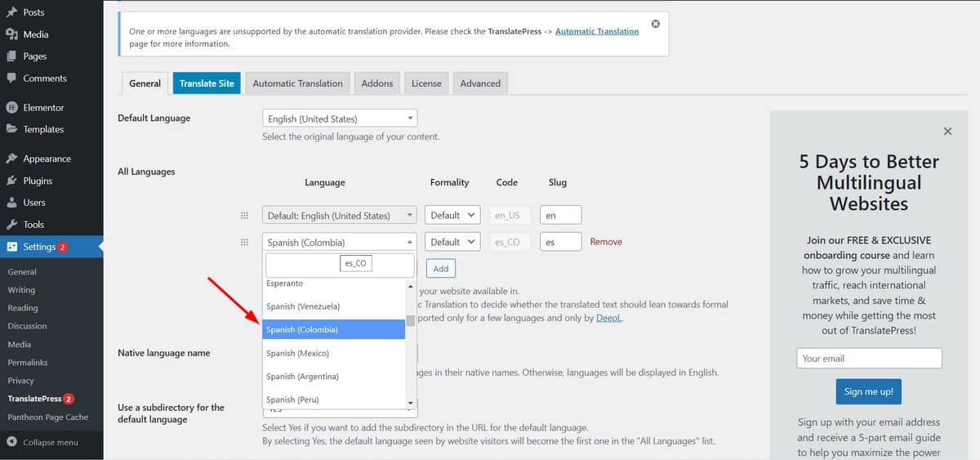Edit the 'en' slug field

(561, 216)
